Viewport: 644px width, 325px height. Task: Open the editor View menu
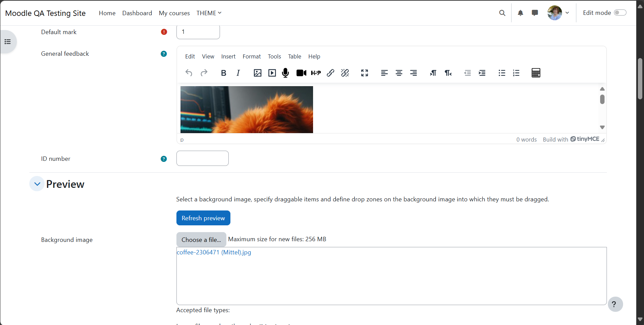click(208, 56)
